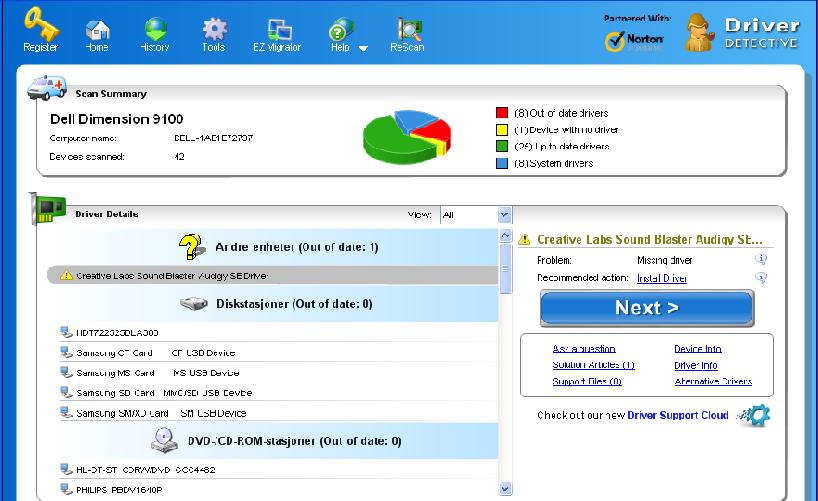Click warning icon in Creative Labs detail header

tap(524, 240)
